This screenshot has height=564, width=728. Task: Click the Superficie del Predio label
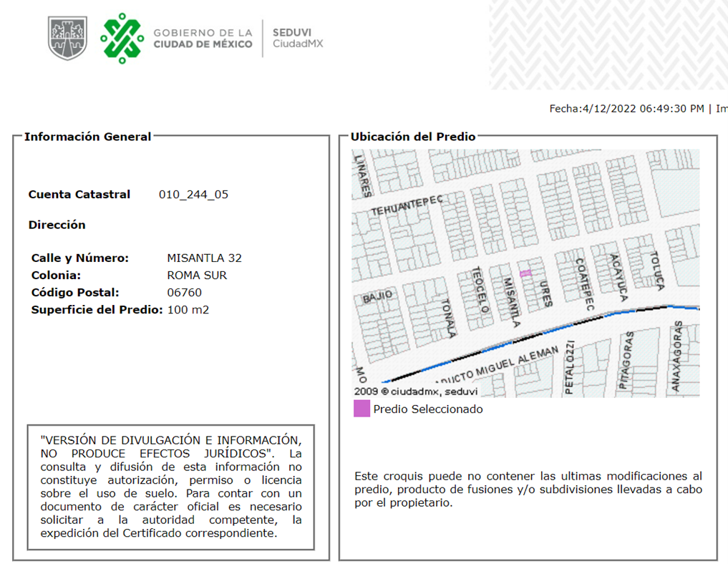click(x=97, y=310)
